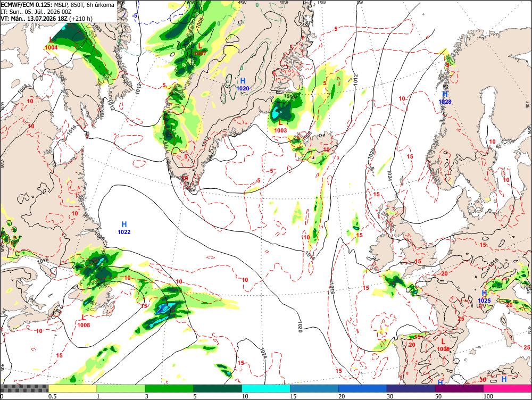Click the pink 100+ legend swatch

click(x=508, y=388)
